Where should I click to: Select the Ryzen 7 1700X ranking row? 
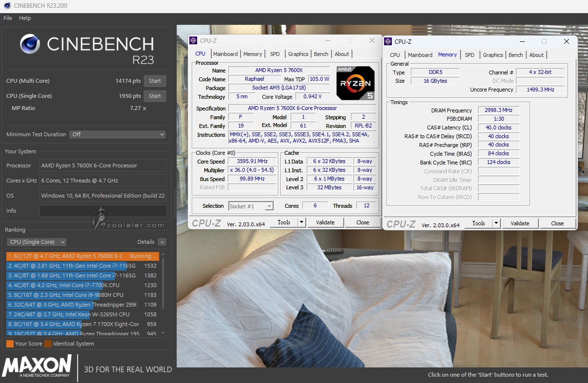click(x=83, y=324)
